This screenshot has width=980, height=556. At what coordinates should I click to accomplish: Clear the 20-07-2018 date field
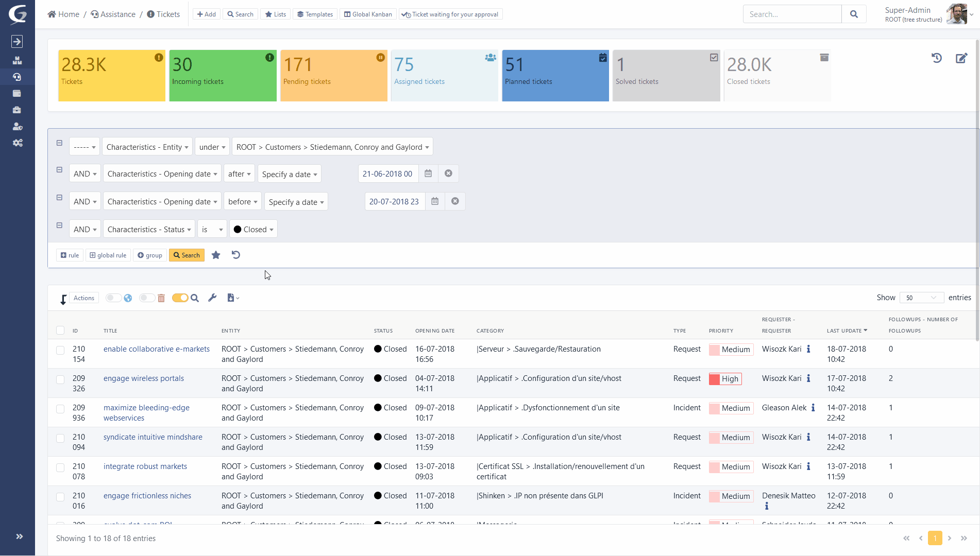pyautogui.click(x=455, y=201)
